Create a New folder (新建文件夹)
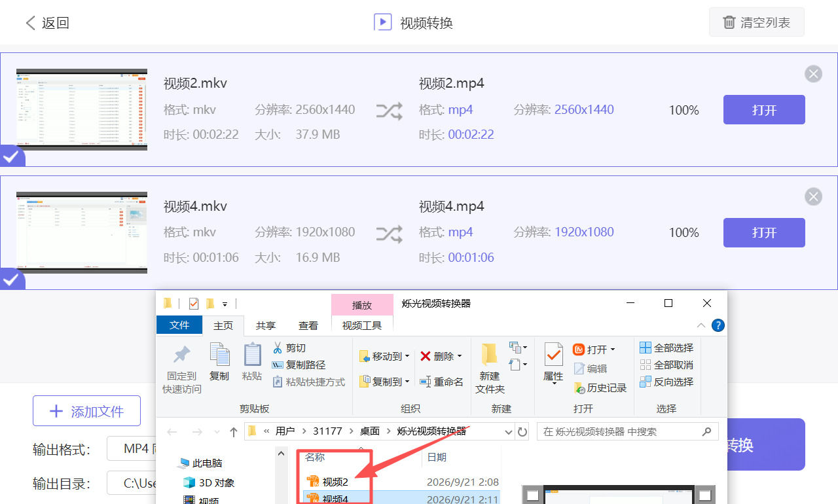 (490, 369)
